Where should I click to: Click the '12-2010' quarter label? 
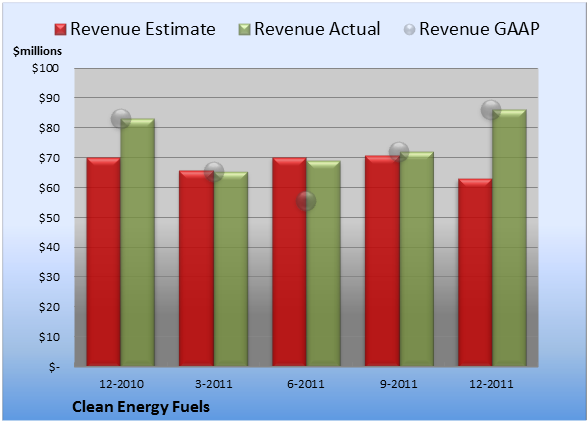pos(121,384)
